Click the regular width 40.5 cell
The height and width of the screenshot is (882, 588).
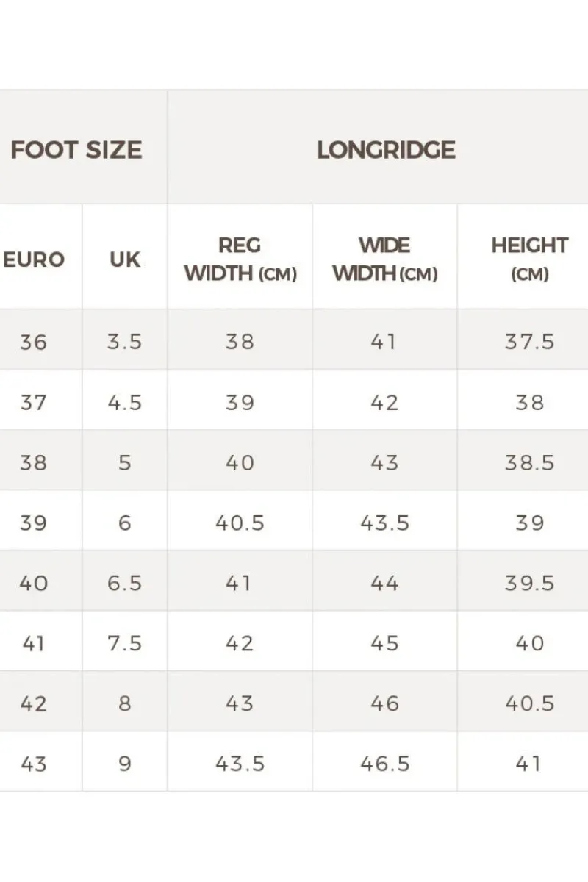(240, 523)
